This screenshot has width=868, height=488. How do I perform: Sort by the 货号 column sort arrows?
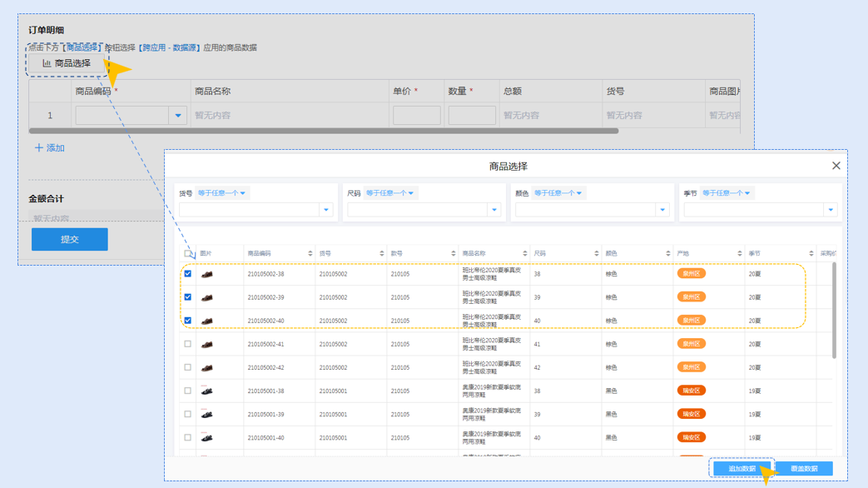pyautogui.click(x=382, y=254)
